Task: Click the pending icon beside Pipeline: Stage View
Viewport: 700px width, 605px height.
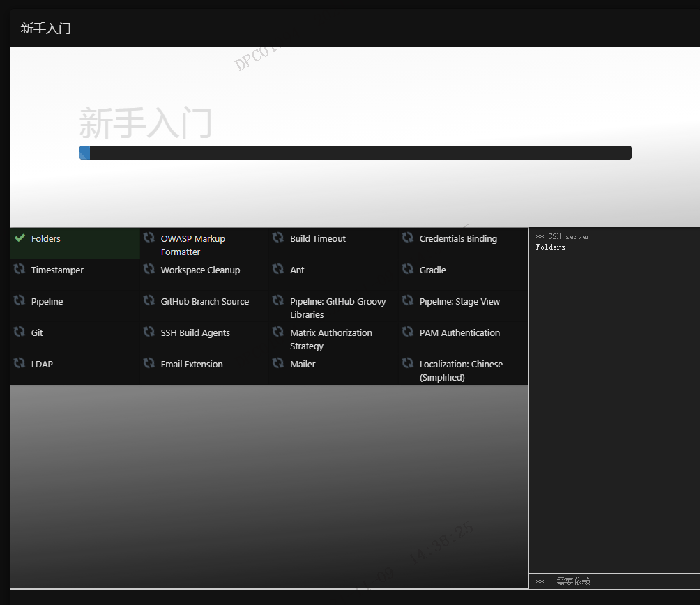Action: click(x=408, y=300)
